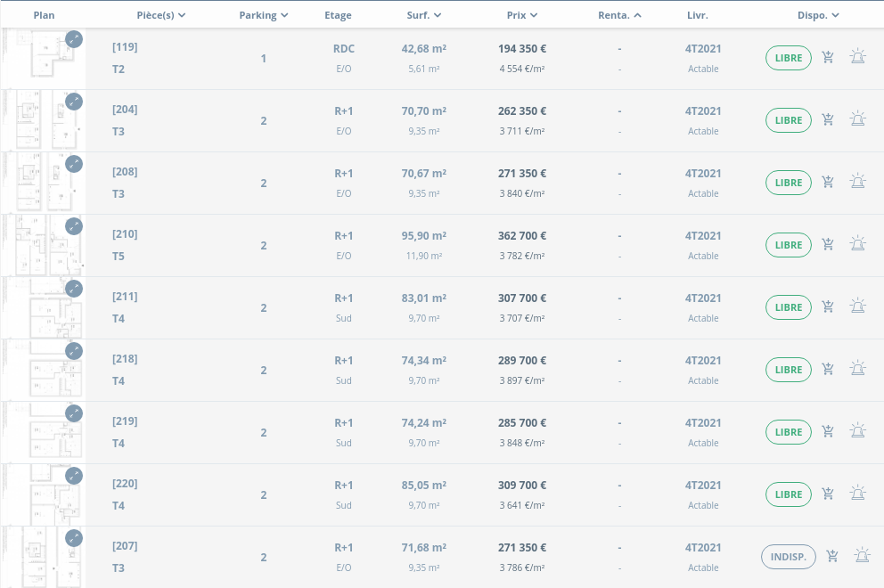Sort the list by Parking
884x588 pixels.
pos(264,15)
